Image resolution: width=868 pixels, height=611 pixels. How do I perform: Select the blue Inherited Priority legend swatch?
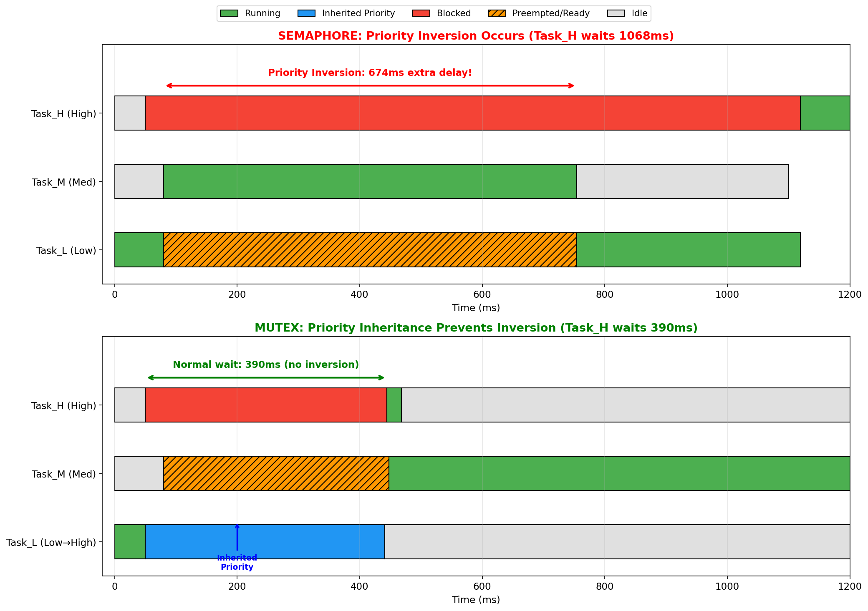click(307, 13)
